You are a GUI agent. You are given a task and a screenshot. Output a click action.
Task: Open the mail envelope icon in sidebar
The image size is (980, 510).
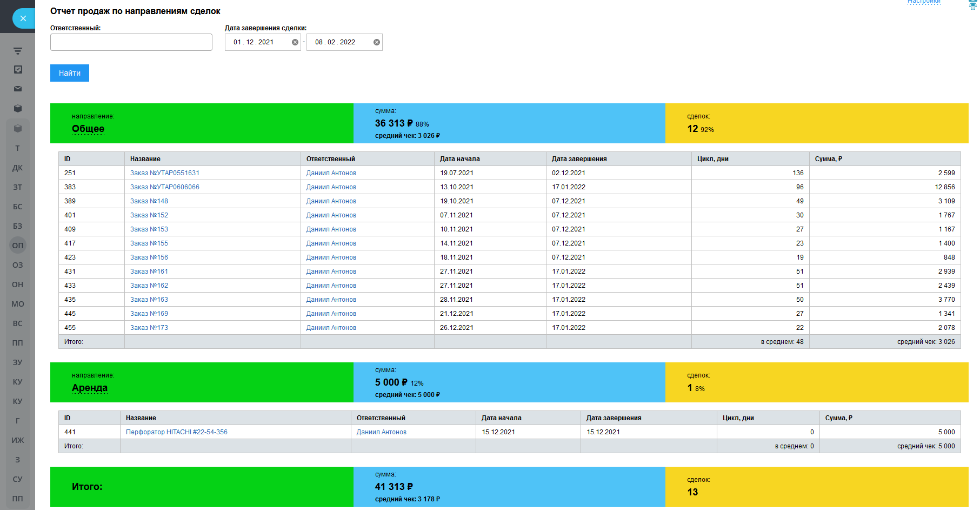point(18,89)
